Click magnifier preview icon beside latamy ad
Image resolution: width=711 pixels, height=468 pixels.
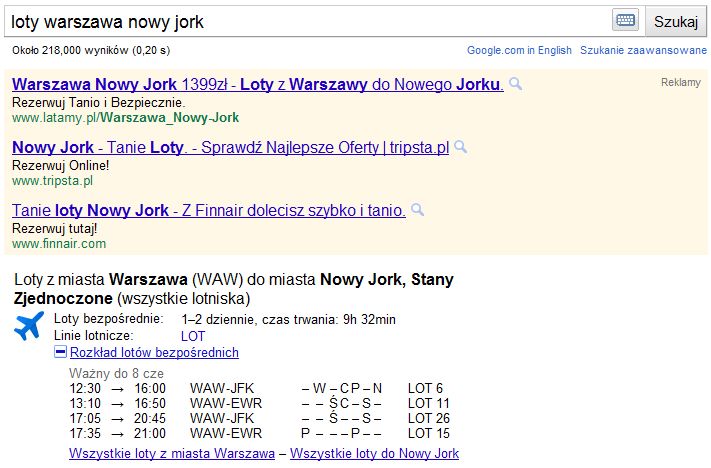(516, 84)
